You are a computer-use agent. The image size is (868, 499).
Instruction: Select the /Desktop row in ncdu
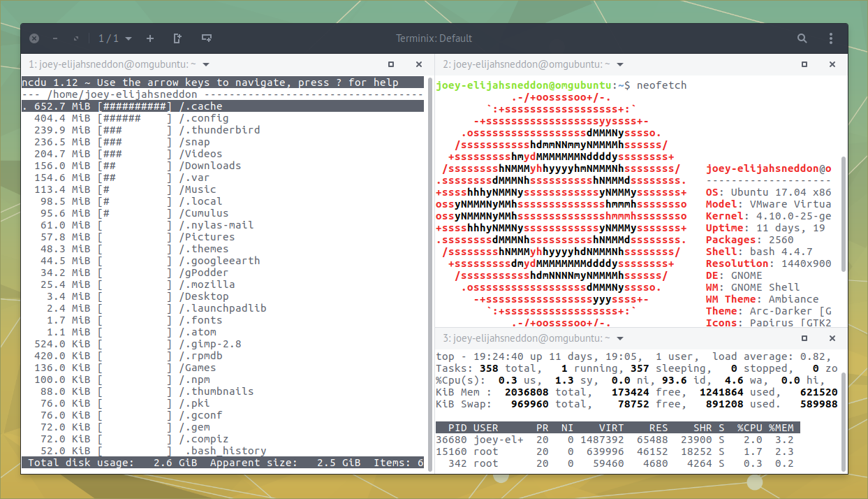pyautogui.click(x=223, y=296)
